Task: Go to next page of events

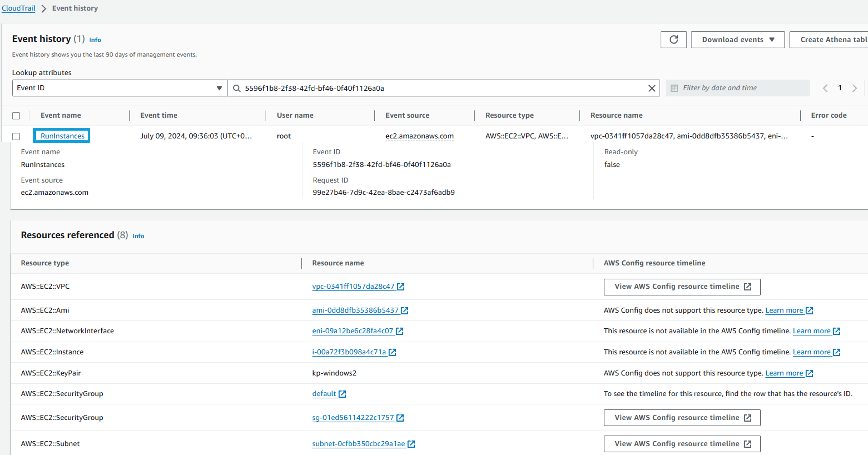Action: 855,88
